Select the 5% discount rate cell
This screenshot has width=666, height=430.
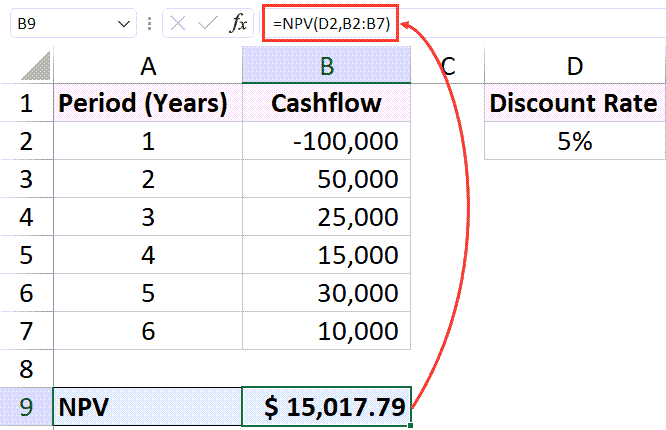click(574, 141)
